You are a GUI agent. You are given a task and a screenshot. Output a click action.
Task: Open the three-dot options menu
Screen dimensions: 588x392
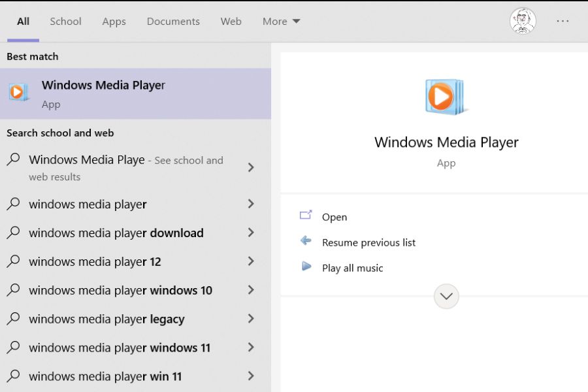[563, 21]
